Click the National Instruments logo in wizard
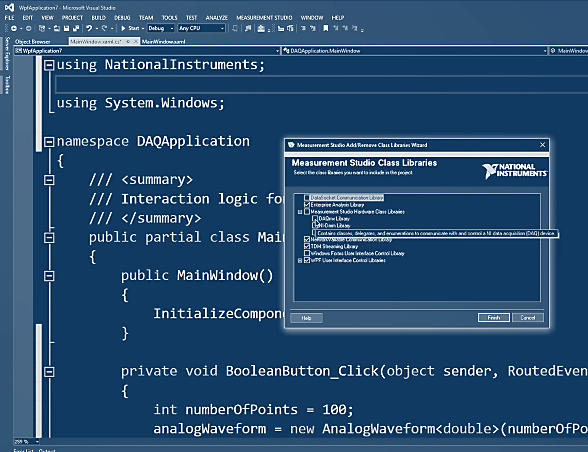588x452 pixels. 514,170
